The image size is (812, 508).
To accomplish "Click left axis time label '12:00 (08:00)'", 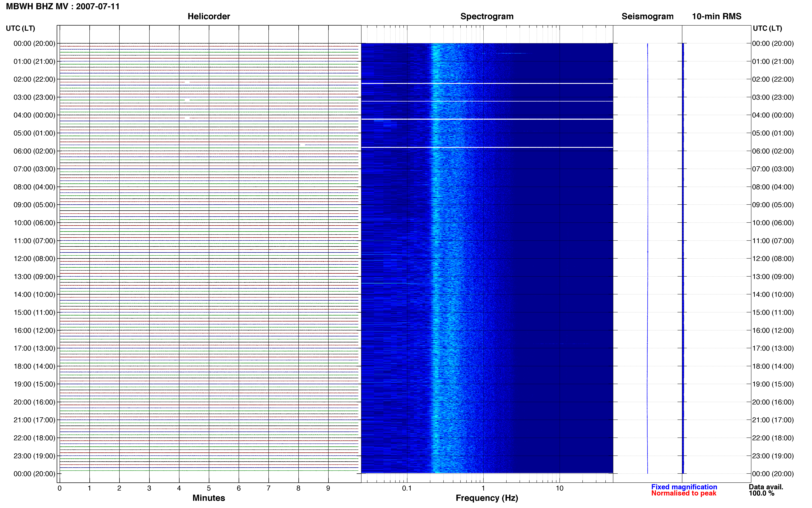I will point(34,259).
